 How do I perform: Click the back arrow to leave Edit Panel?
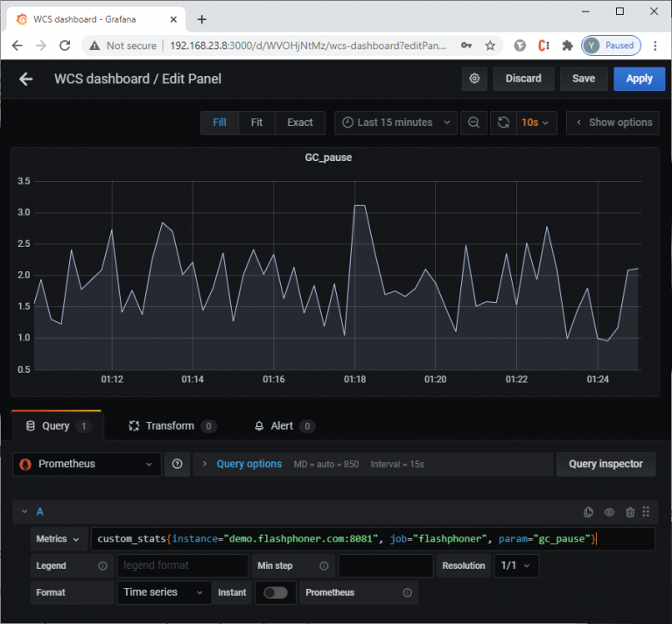click(x=26, y=79)
